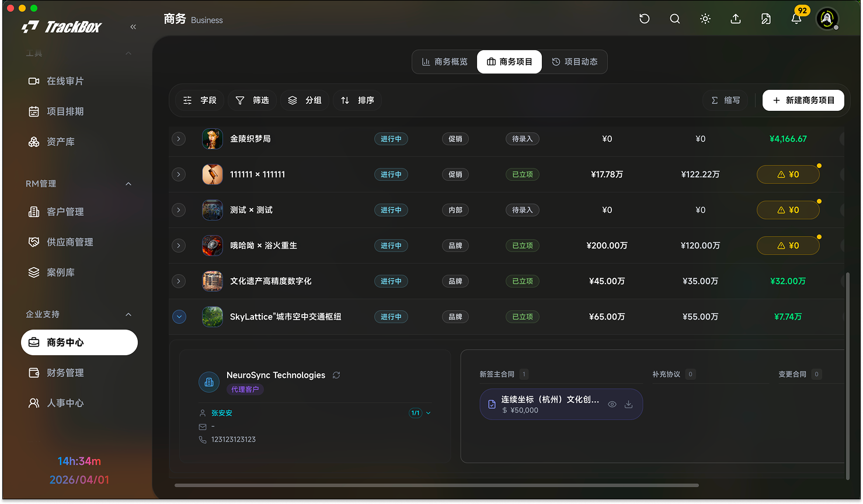Switch to the 商务概览 tab

(x=445, y=62)
